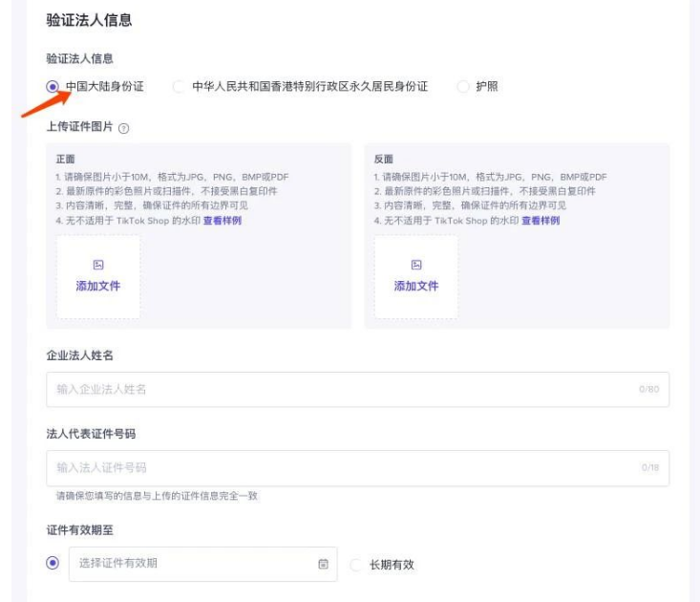The height and width of the screenshot is (602, 700).
Task: Choose the 香港特别行政区永久居民身份证 radio option
Action: click(x=179, y=87)
